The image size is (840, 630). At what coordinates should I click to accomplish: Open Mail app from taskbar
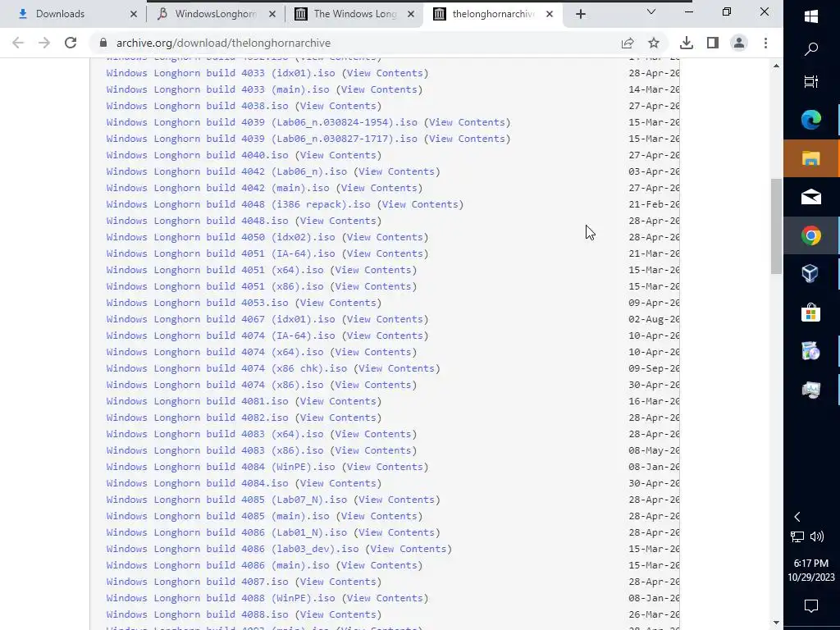[811, 197]
